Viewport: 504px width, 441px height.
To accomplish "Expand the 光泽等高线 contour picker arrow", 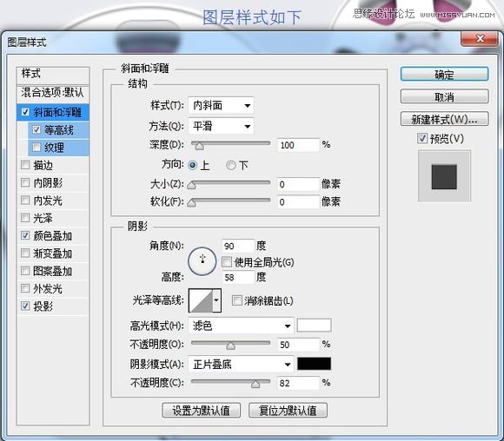I will [217, 300].
